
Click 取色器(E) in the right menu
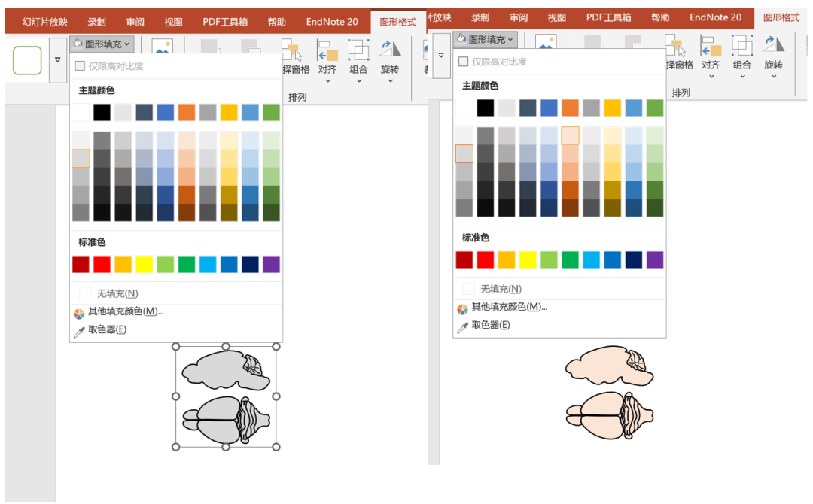(490, 325)
